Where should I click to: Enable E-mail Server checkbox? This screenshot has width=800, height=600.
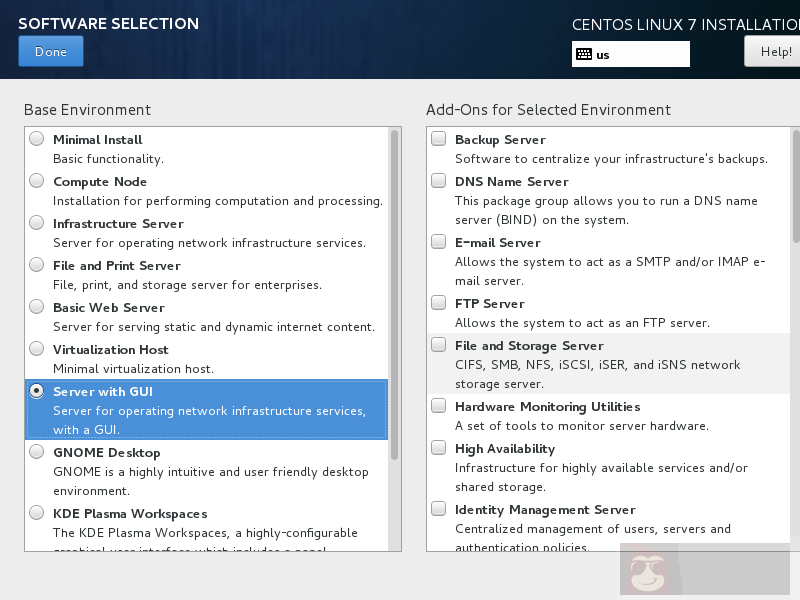[x=438, y=242]
